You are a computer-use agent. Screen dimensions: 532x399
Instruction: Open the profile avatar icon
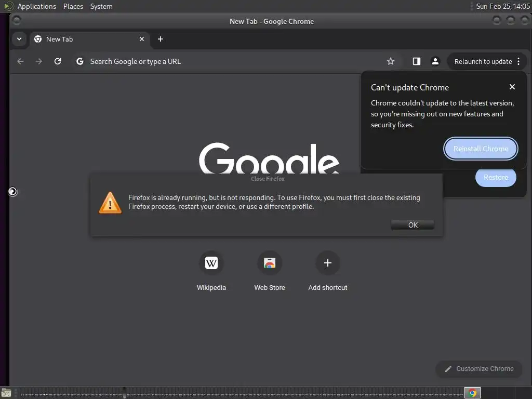pos(435,61)
